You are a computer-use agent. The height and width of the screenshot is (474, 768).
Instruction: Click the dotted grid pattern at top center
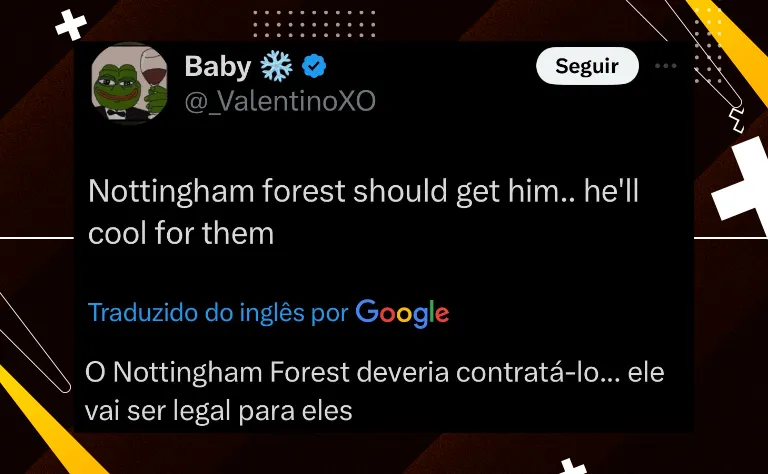pos(314,23)
